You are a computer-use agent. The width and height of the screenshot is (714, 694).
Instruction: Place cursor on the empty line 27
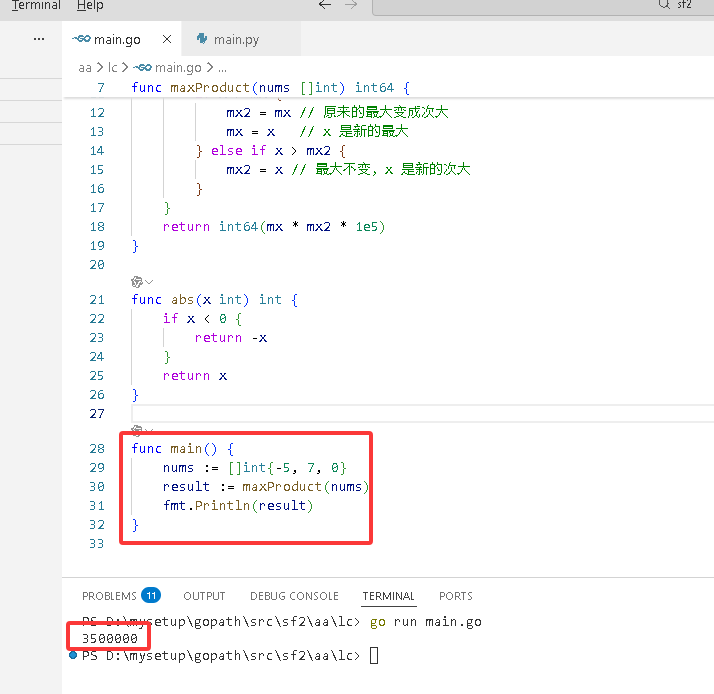click(423, 414)
